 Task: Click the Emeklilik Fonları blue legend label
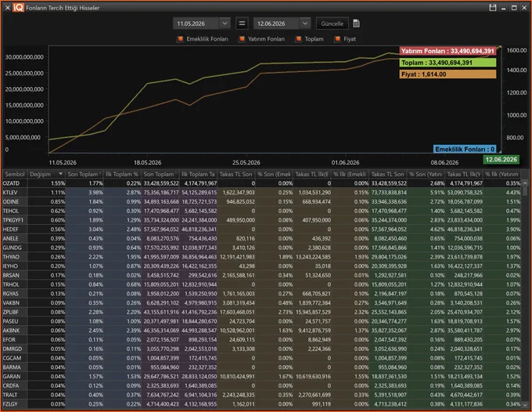[x=465, y=149]
